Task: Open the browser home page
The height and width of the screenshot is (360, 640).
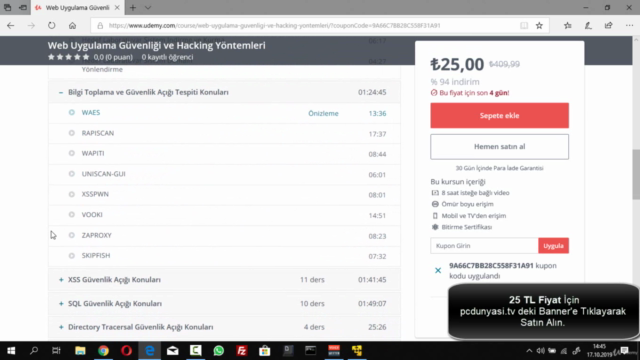Action: (72, 25)
